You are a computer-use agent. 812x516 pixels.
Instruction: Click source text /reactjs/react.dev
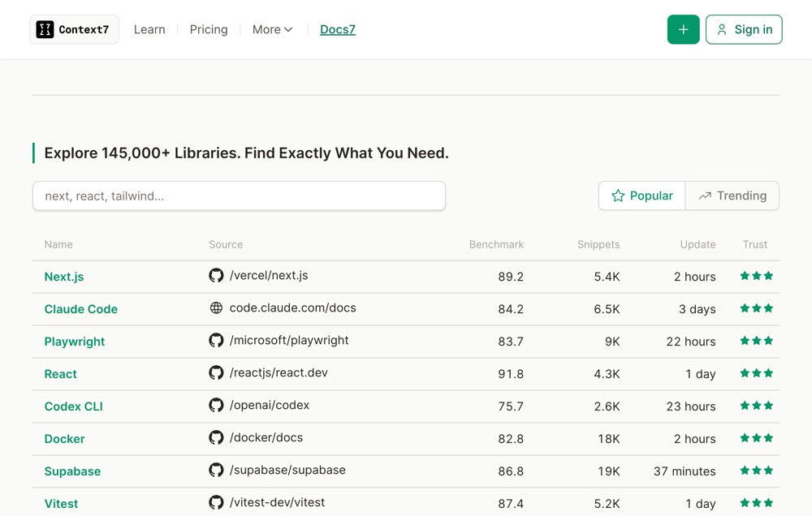279,372
